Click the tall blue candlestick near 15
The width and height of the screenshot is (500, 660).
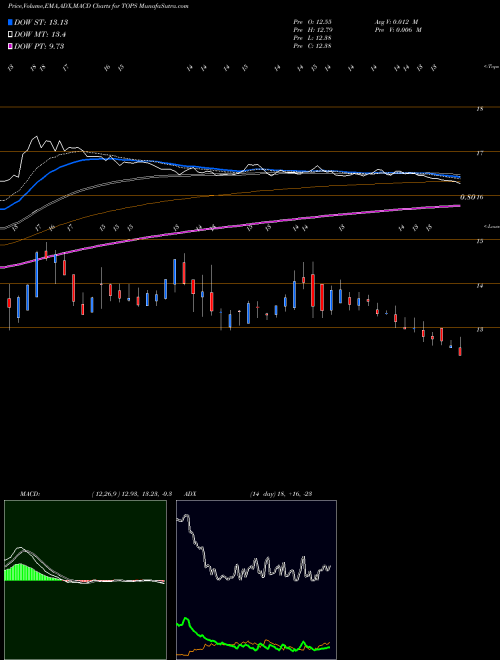click(37, 274)
